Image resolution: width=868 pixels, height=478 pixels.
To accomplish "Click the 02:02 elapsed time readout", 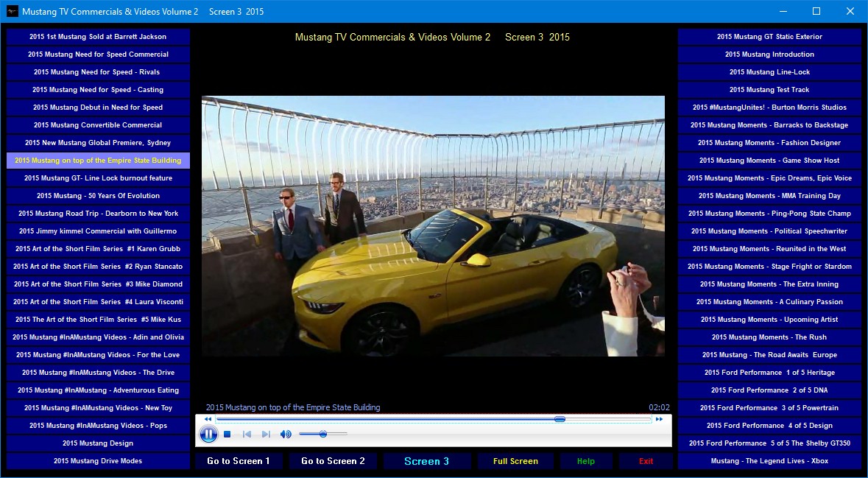I will click(x=660, y=407).
